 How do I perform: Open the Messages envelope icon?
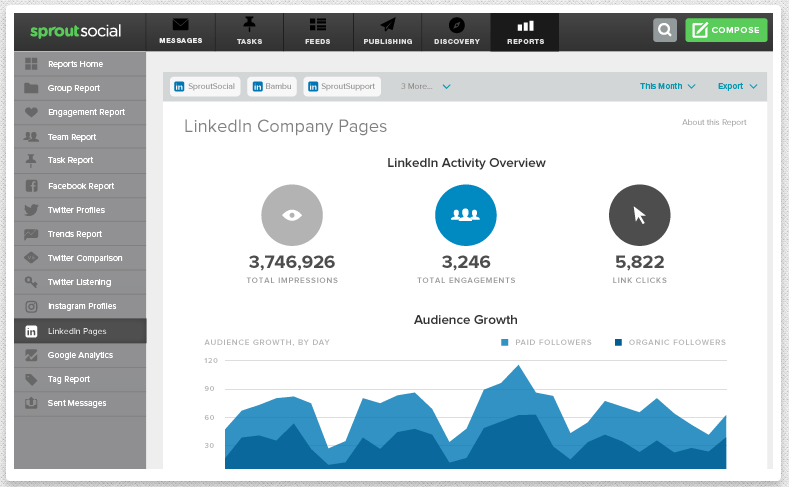pos(181,24)
